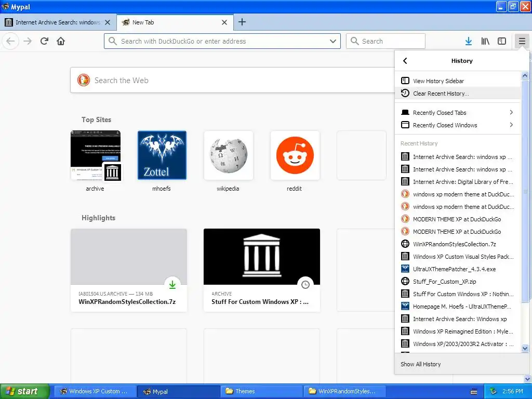This screenshot has width=532, height=399.
Task: Click the Mypal taskbar button
Action: point(179,391)
